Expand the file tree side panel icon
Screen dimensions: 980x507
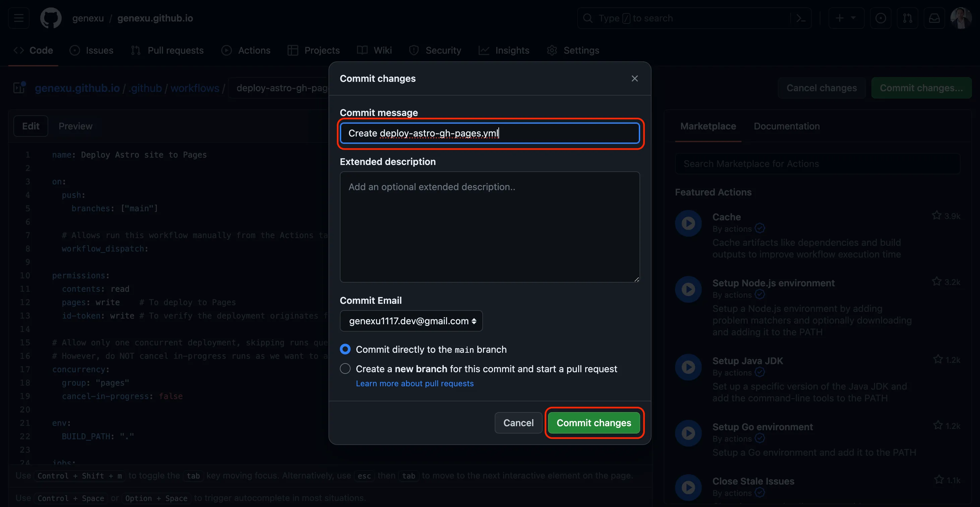[x=19, y=88]
